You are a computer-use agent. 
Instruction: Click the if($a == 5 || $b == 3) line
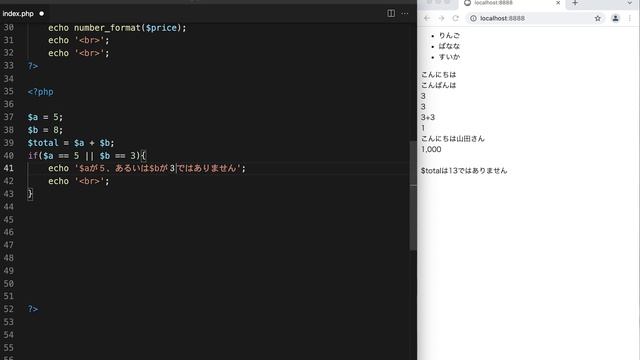coord(87,156)
